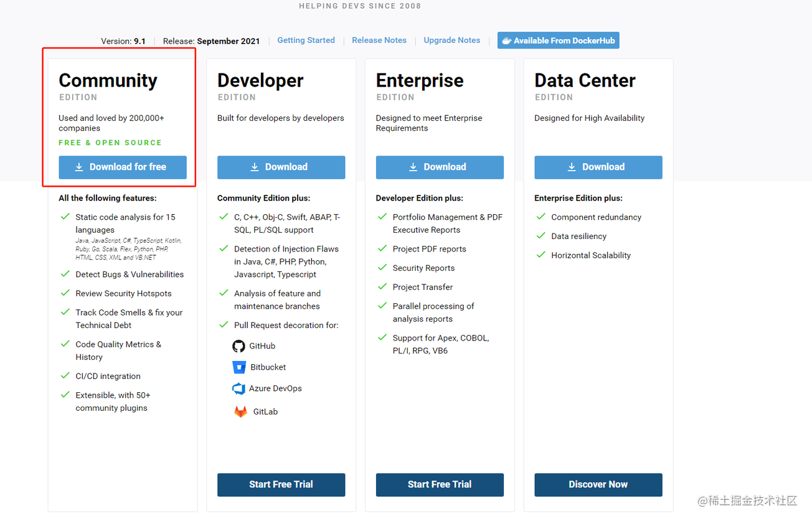The height and width of the screenshot is (521, 812).
Task: Click the GitHub logo icon
Action: pyautogui.click(x=238, y=346)
